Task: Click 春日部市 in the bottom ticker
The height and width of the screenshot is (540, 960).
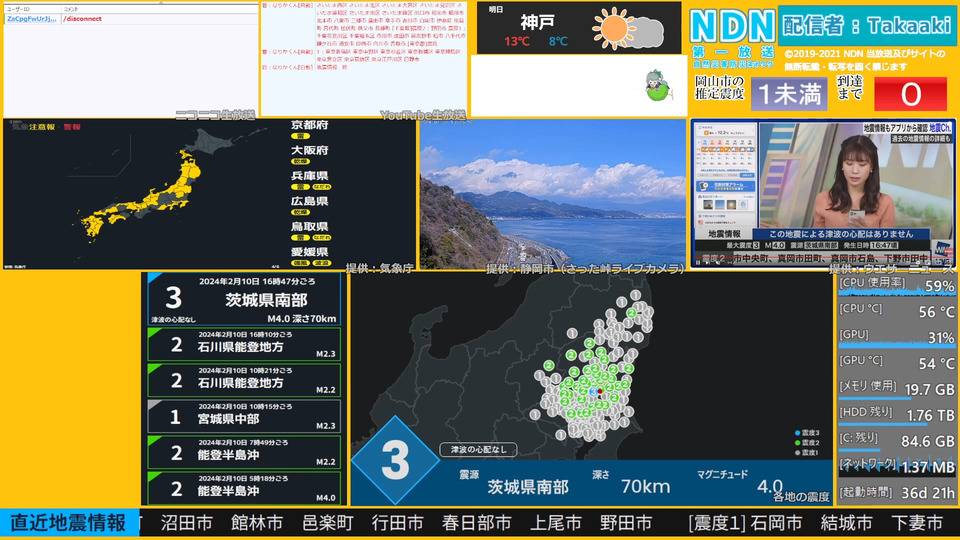Action: tap(477, 523)
